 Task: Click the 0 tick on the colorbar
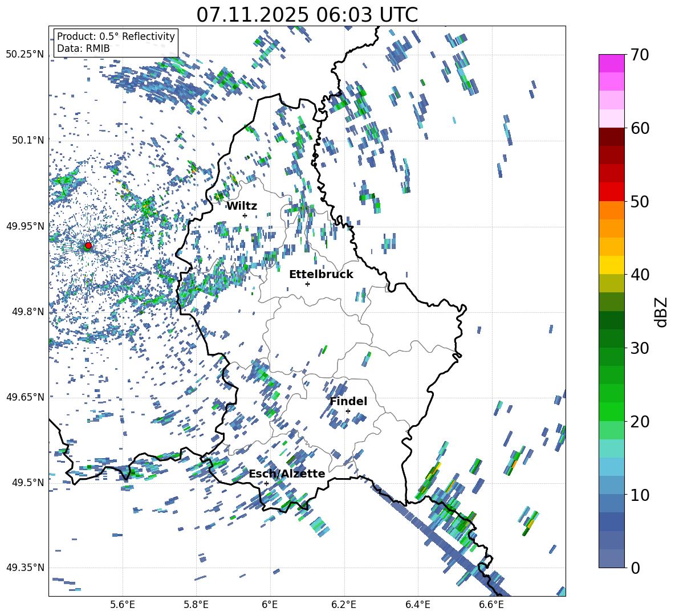click(x=635, y=568)
